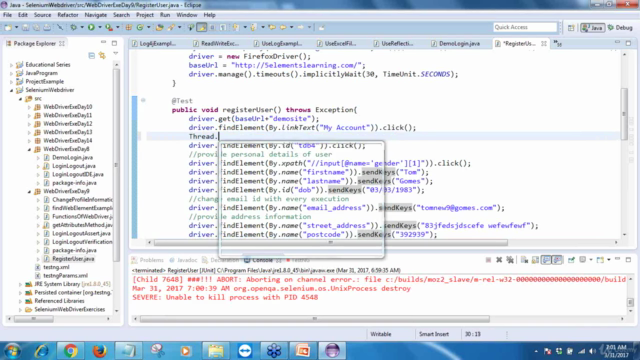Click the Print icon in the toolbar
640x360 pixels.
click(47, 27)
